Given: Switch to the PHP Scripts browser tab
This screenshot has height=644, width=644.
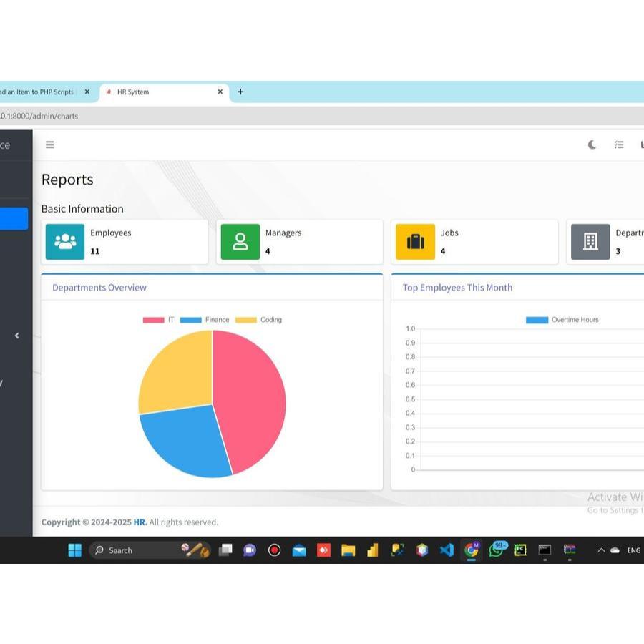Looking at the screenshot, I should pos(39,92).
